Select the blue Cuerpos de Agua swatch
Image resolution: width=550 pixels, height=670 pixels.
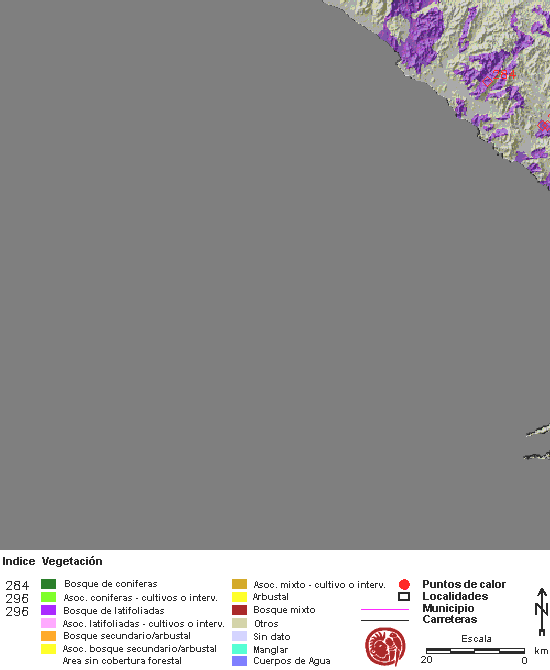point(239,661)
